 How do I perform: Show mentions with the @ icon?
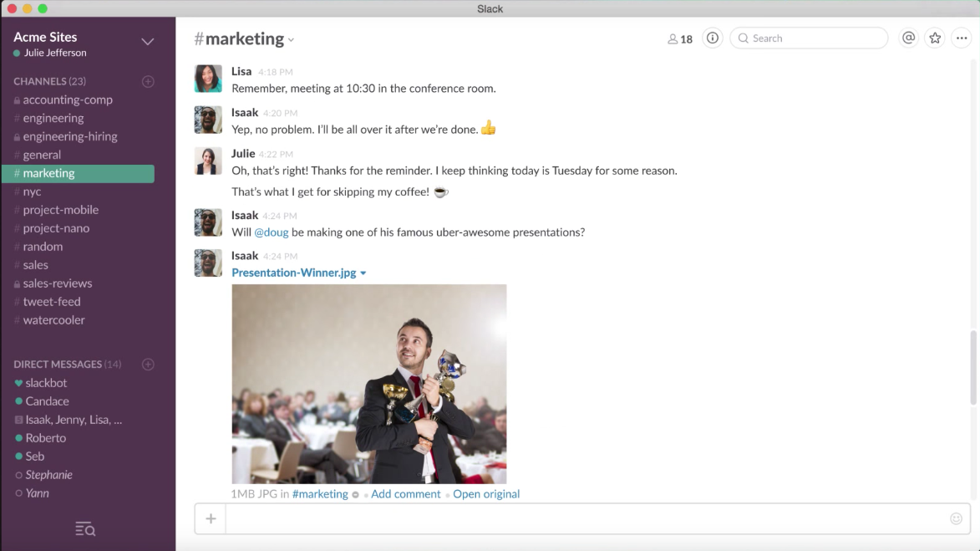coord(908,38)
